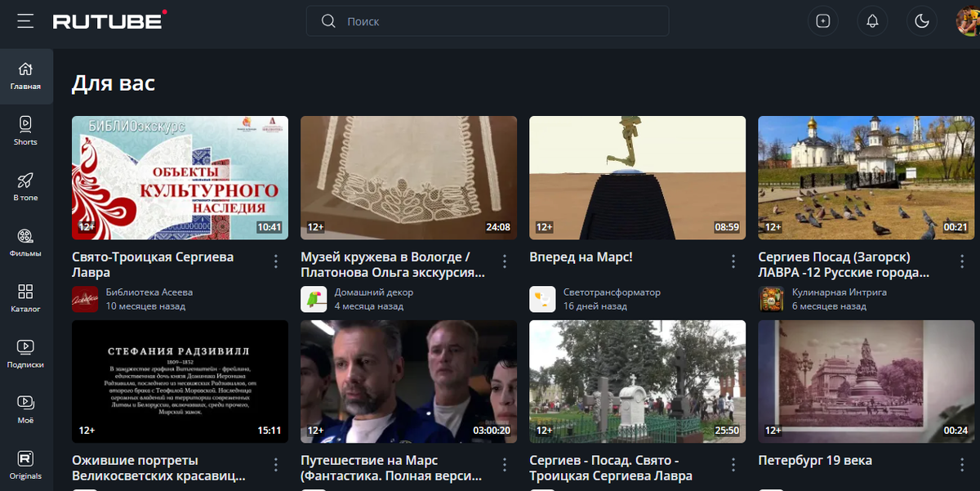Open Моё in sidebar
Screen dimensions: 980x491
(25, 410)
